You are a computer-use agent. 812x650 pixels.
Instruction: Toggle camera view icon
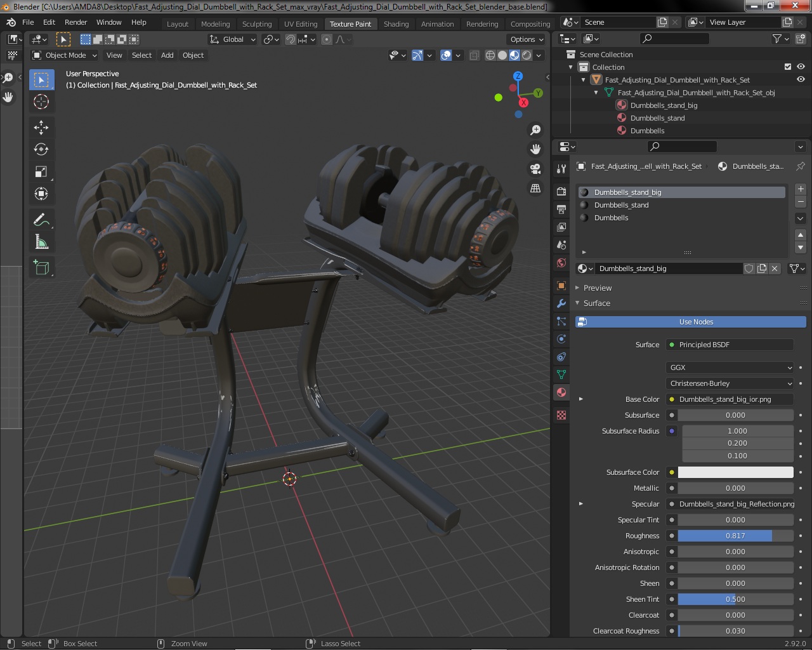point(535,169)
